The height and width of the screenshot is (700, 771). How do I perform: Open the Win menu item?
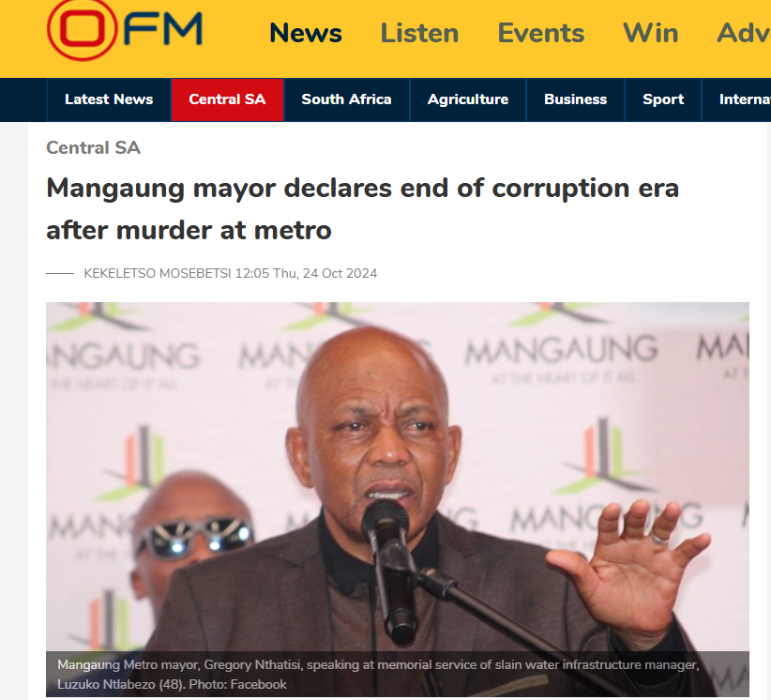(x=650, y=33)
